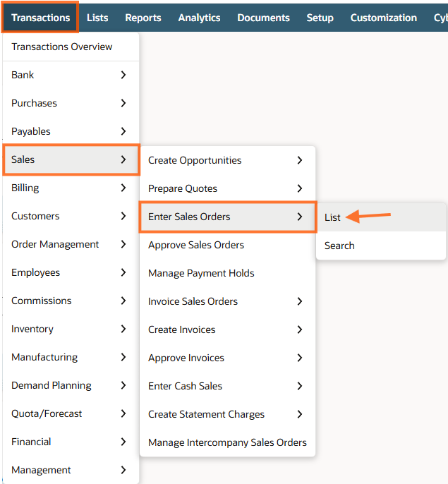Select List under Enter Sales Orders

click(333, 217)
